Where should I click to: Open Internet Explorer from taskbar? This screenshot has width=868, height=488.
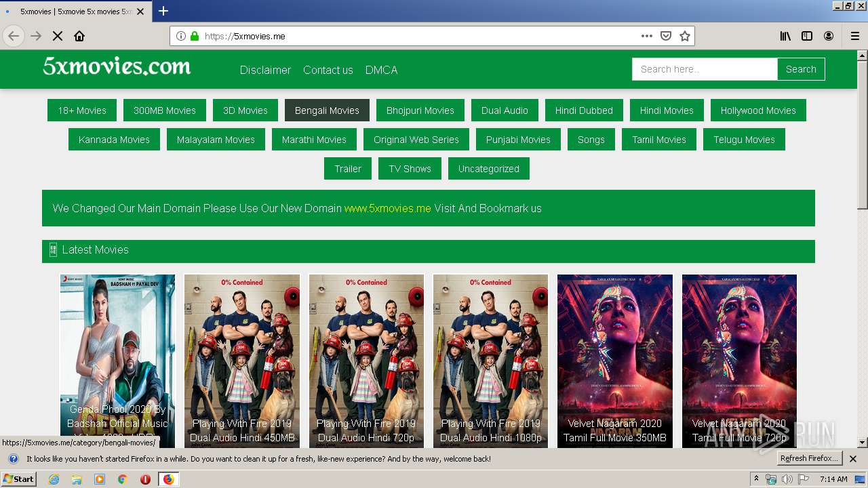click(54, 479)
